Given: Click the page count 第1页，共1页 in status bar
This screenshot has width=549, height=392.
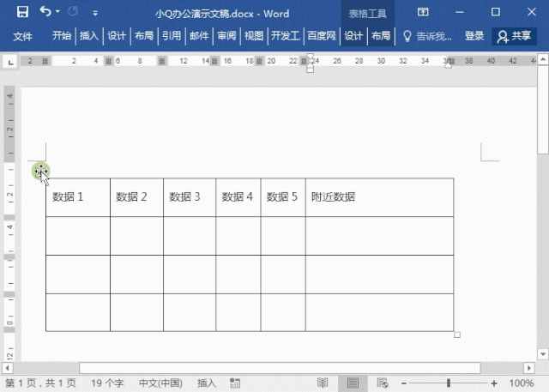Looking at the screenshot, I should [40, 383].
